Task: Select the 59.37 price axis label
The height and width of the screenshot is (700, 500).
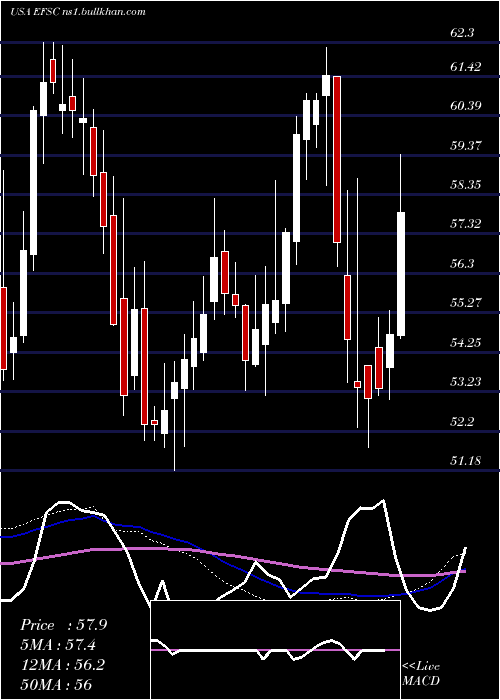Action: 466,145
